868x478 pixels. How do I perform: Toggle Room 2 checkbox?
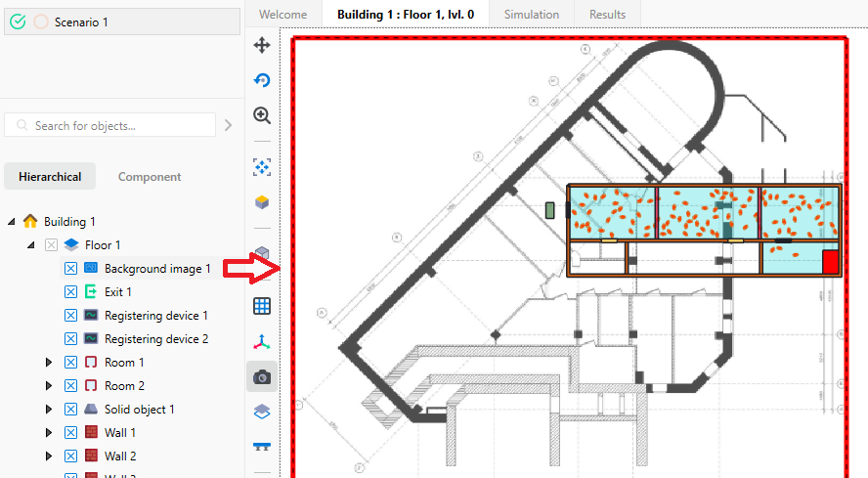[x=70, y=385]
